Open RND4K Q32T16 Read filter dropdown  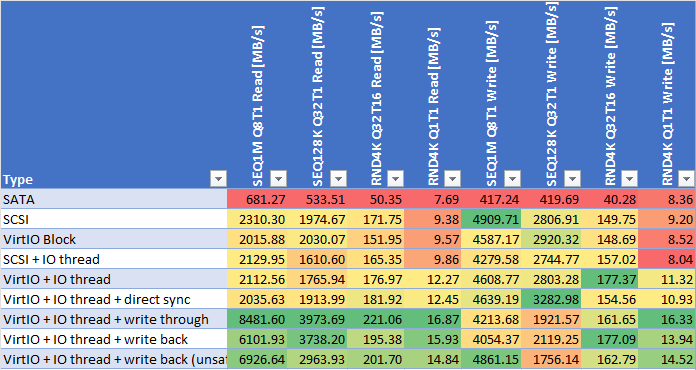pos(395,179)
